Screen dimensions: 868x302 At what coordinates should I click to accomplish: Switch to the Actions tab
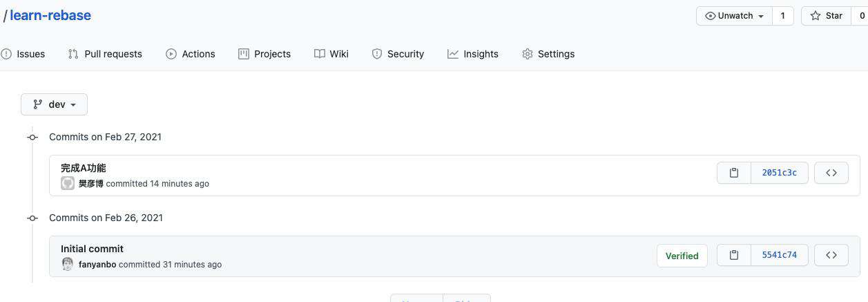click(x=191, y=54)
